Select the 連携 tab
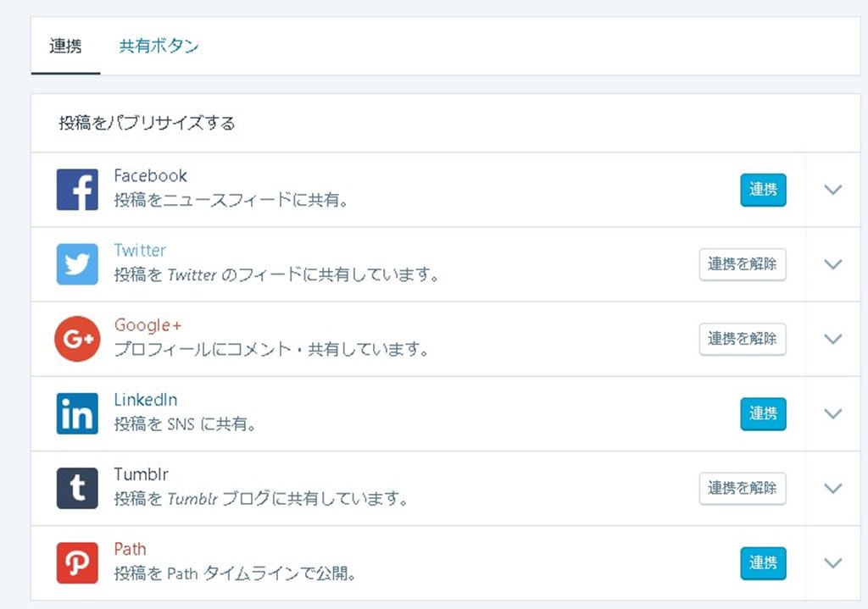 (65, 46)
